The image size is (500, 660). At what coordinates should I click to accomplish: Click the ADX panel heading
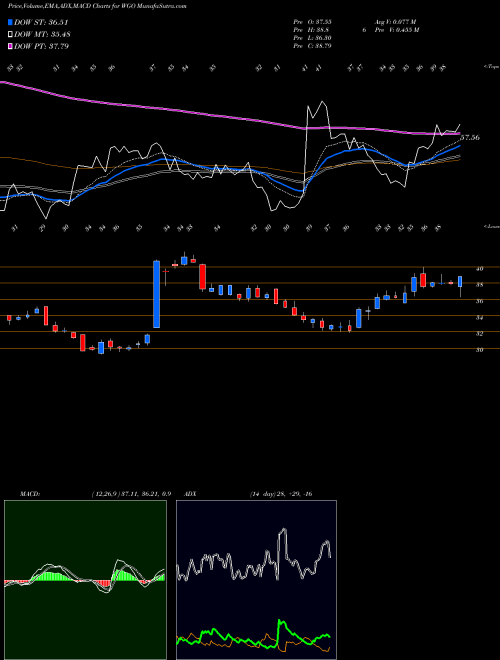tap(191, 494)
